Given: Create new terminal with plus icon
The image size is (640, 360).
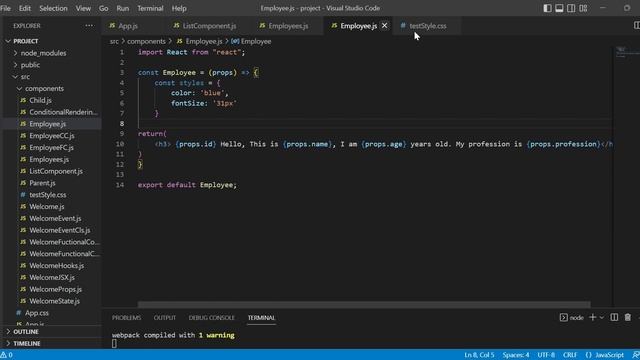Looking at the screenshot, I should [x=593, y=318].
